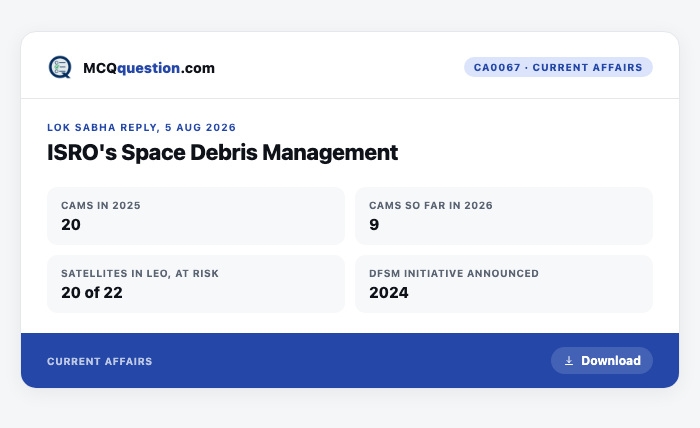Click the Current Affairs footer label
The image size is (700, 428).
point(100,362)
